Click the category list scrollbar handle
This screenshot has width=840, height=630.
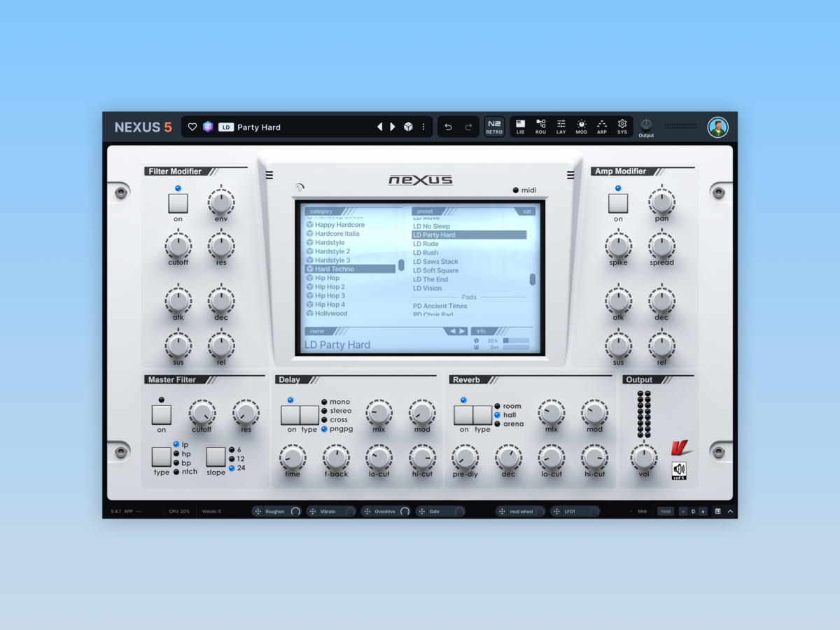[x=401, y=265]
